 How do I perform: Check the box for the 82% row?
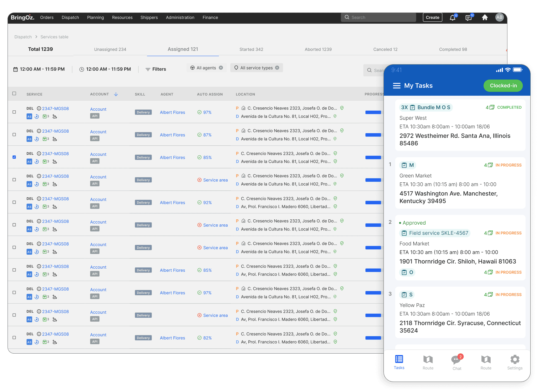14,338
